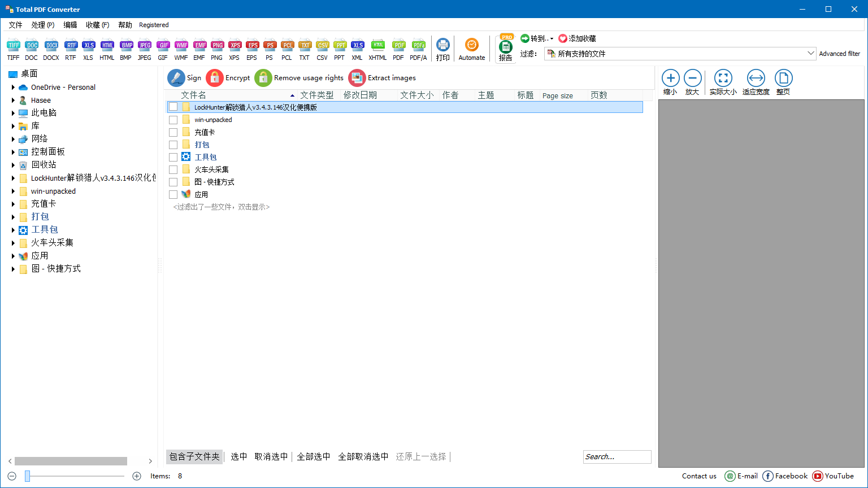Select the DOC conversion icon

pyautogui.click(x=31, y=50)
